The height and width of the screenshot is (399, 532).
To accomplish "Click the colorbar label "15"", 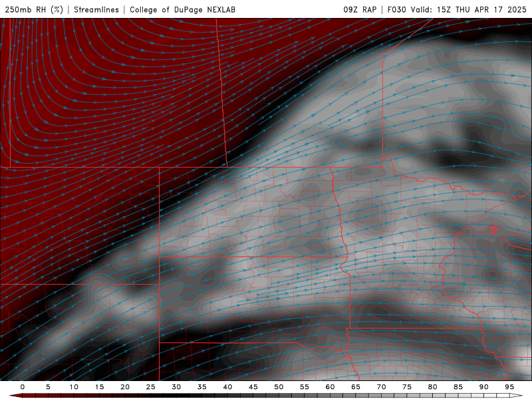I will [99, 387].
